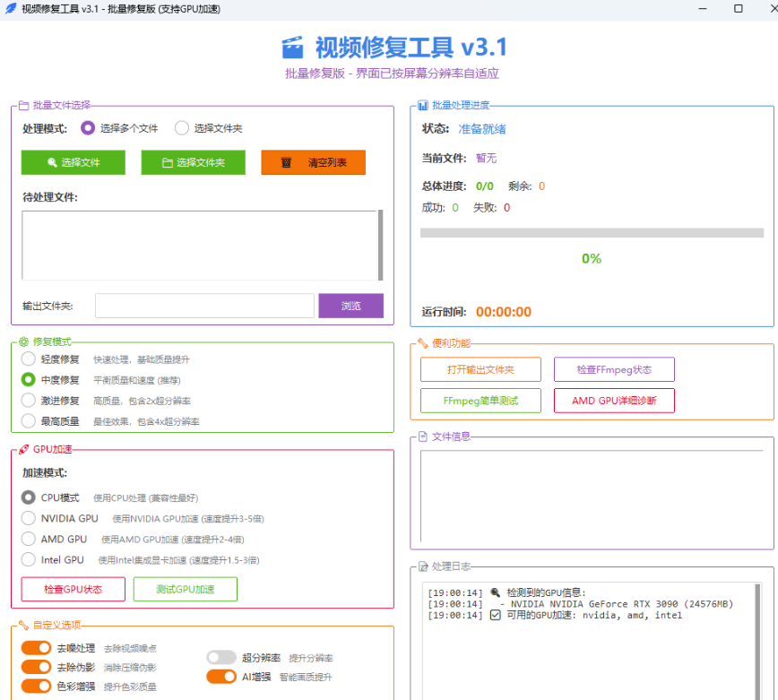
Task: Toggle the 色彩增强 switch
Action: click(36, 687)
